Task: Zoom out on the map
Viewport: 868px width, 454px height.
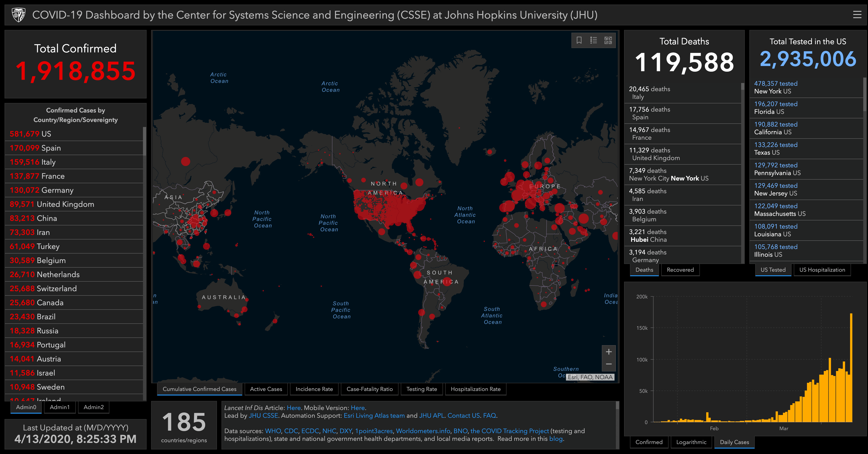Action: pos(609,364)
